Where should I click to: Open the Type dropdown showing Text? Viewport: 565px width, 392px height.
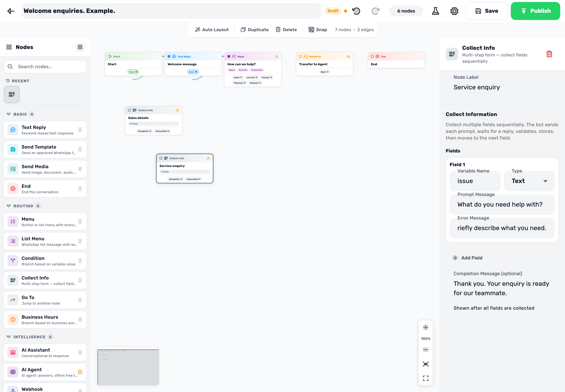coord(529,181)
